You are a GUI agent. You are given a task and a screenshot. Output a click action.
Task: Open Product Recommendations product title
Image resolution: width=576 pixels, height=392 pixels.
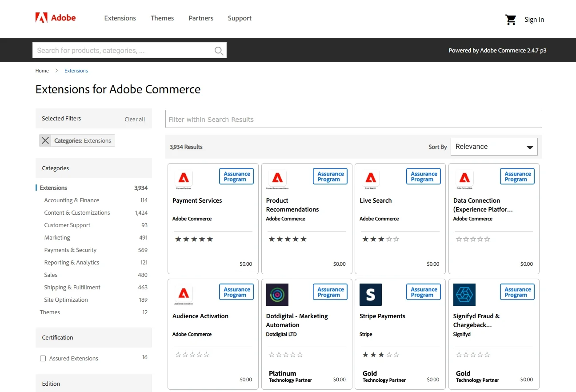pos(292,205)
